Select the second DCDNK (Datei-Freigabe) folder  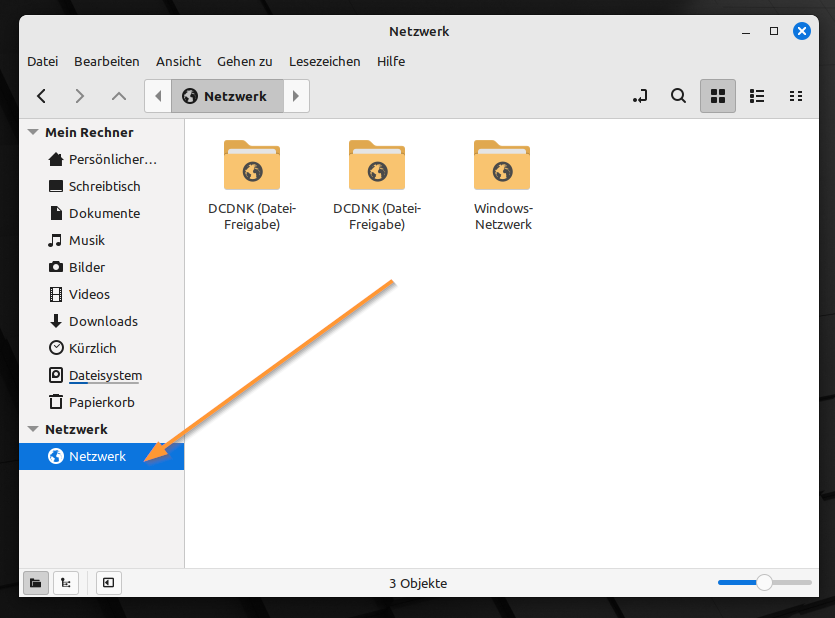click(377, 185)
